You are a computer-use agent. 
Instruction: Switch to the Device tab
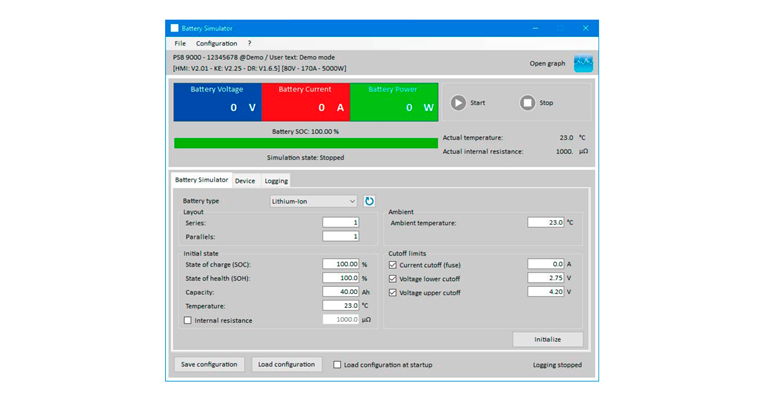(245, 181)
